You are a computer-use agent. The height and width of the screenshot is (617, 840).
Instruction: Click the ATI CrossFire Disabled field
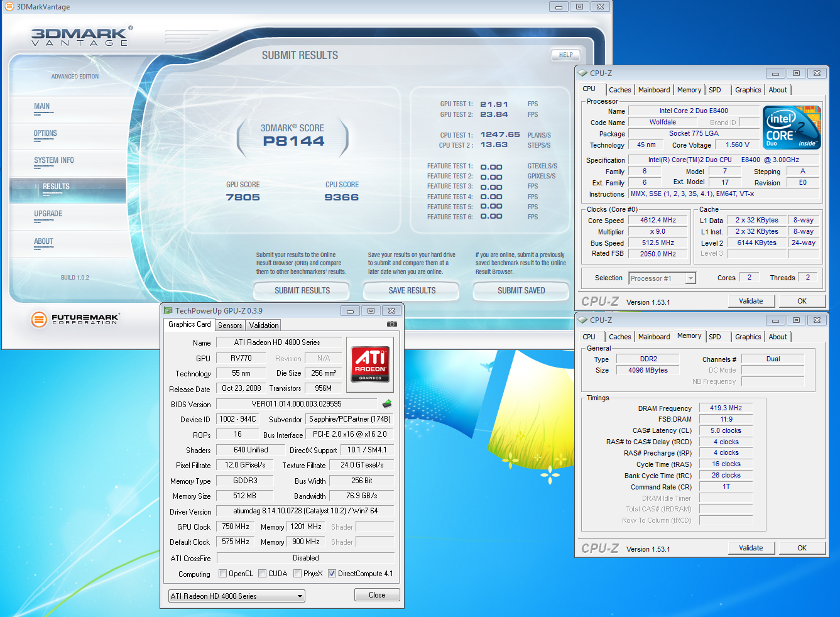(x=305, y=558)
